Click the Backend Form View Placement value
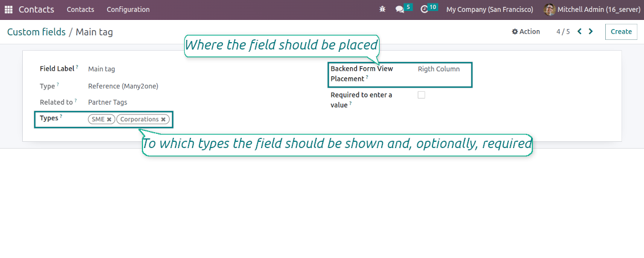Image resolution: width=644 pixels, height=258 pixels. (x=438, y=69)
